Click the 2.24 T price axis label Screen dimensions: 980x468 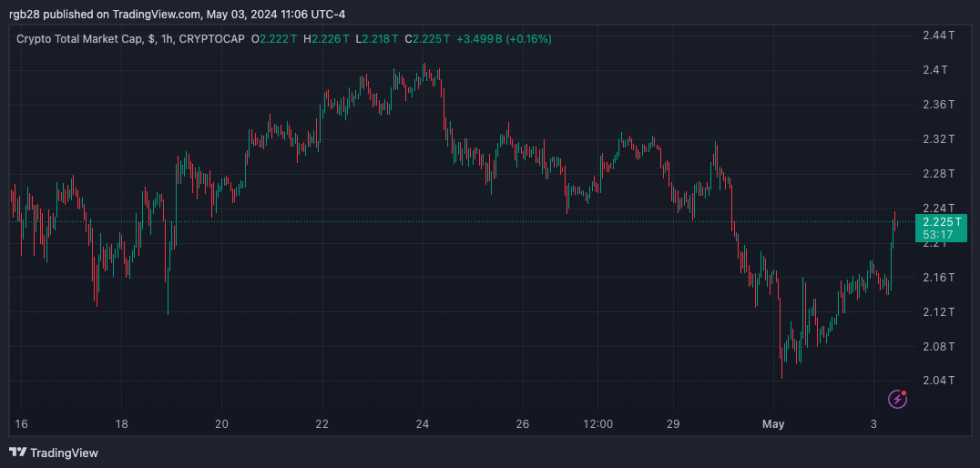pyautogui.click(x=938, y=207)
